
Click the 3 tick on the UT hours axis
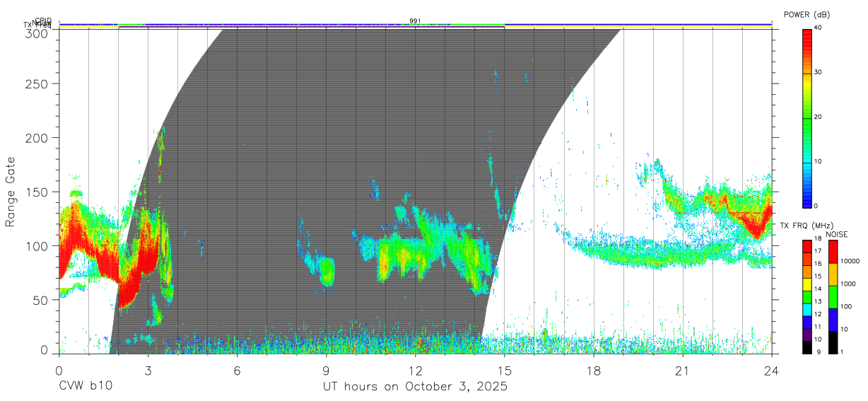click(x=148, y=371)
